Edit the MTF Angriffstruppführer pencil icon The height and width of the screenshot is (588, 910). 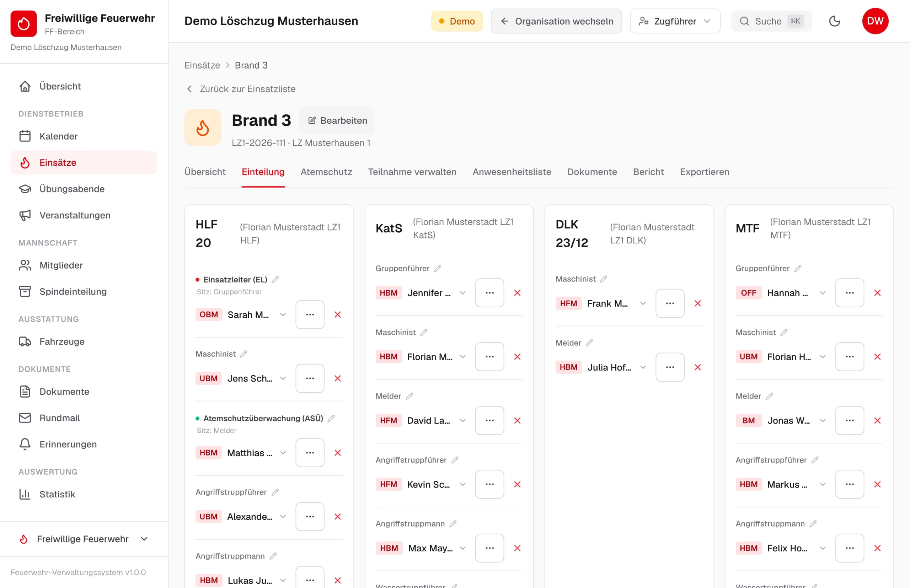(815, 460)
